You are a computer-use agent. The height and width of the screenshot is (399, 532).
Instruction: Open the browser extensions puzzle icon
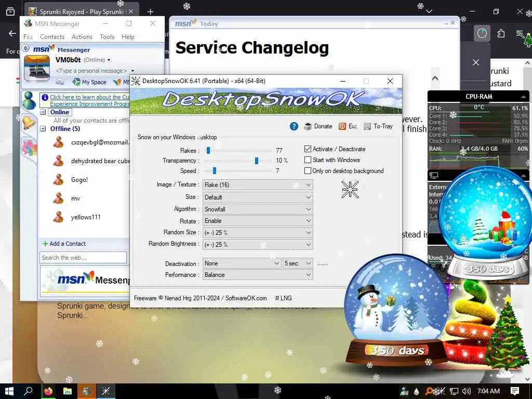pyautogui.click(x=501, y=33)
